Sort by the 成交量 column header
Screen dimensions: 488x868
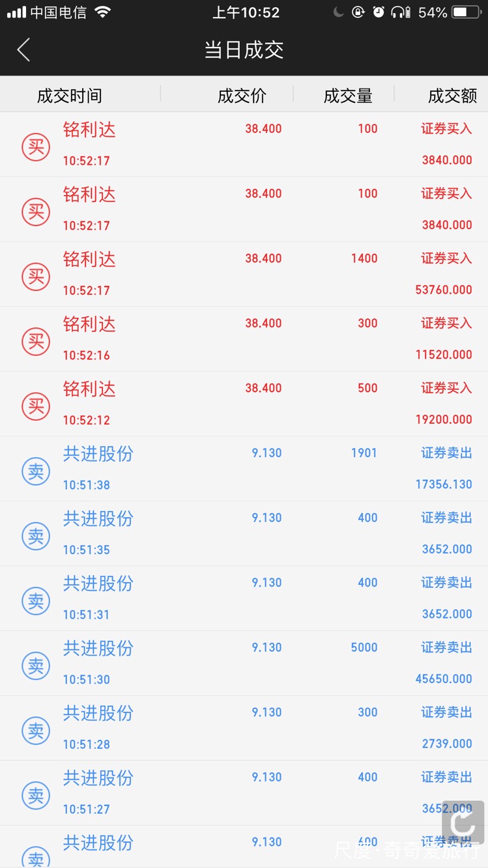pos(348,96)
